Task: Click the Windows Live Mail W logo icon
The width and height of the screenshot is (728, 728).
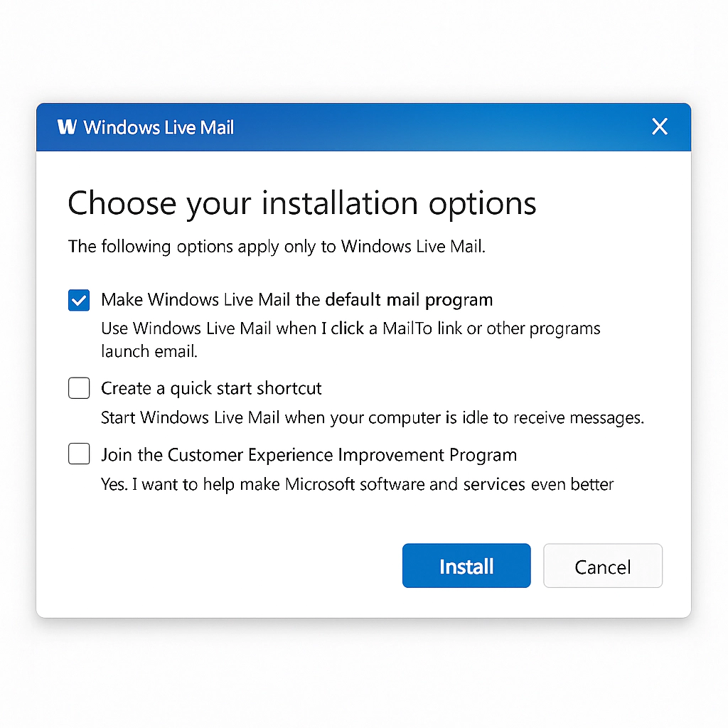Action: click(67, 127)
